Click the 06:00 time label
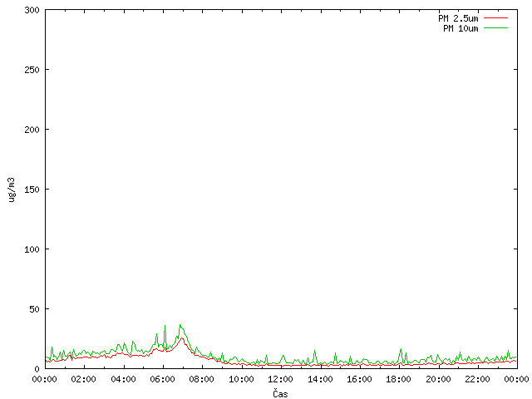The height and width of the screenshot is (399, 532). tap(163, 379)
